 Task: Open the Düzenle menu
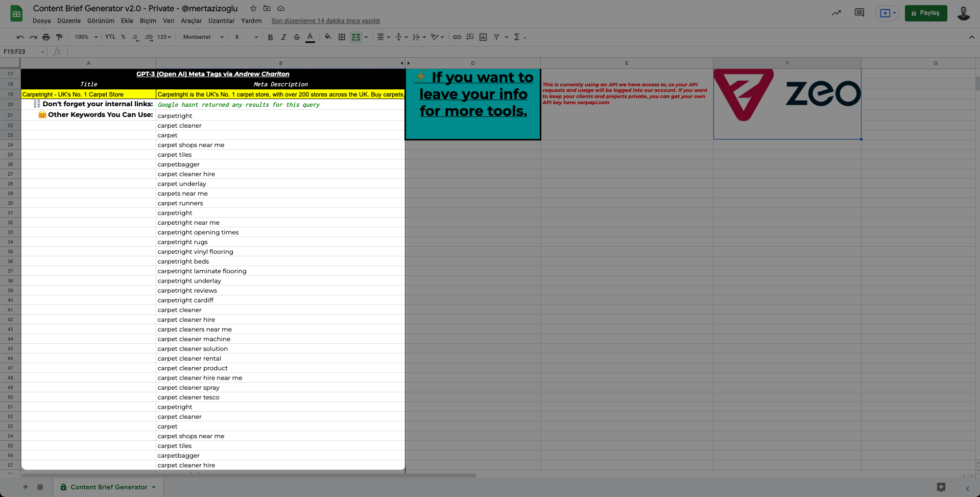tap(69, 21)
